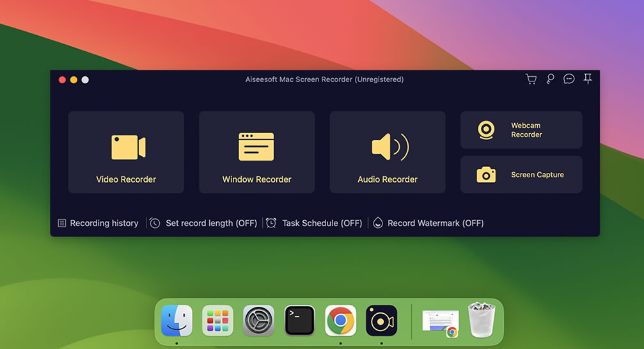Start Screen Capture snapshot tool
The image size is (644, 349).
tap(521, 175)
